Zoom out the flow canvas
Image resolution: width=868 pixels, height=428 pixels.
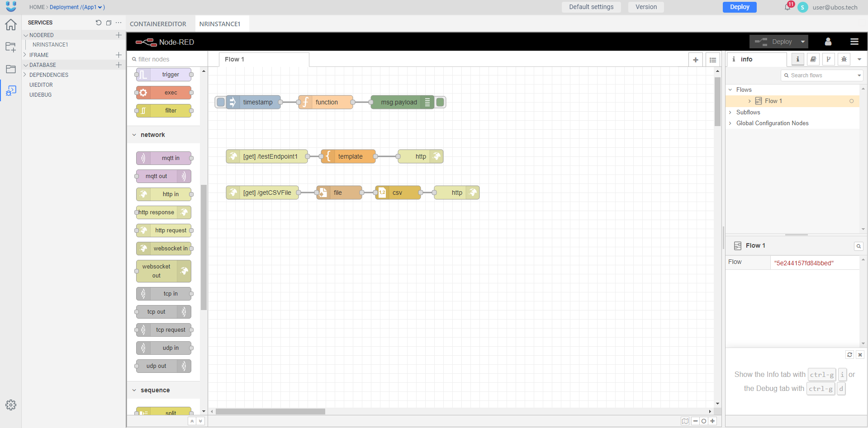tap(696, 421)
